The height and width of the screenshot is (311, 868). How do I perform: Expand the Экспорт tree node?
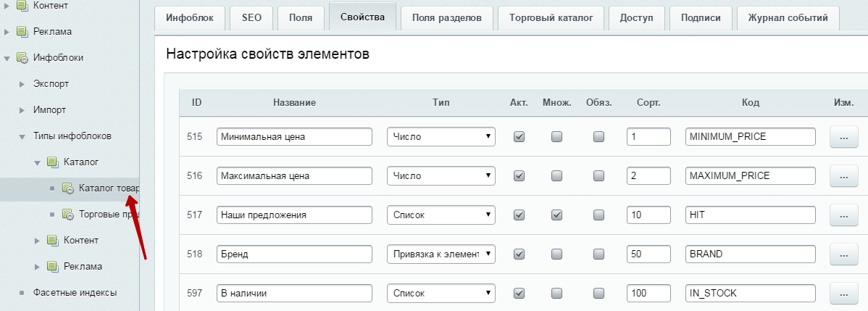click(x=22, y=83)
